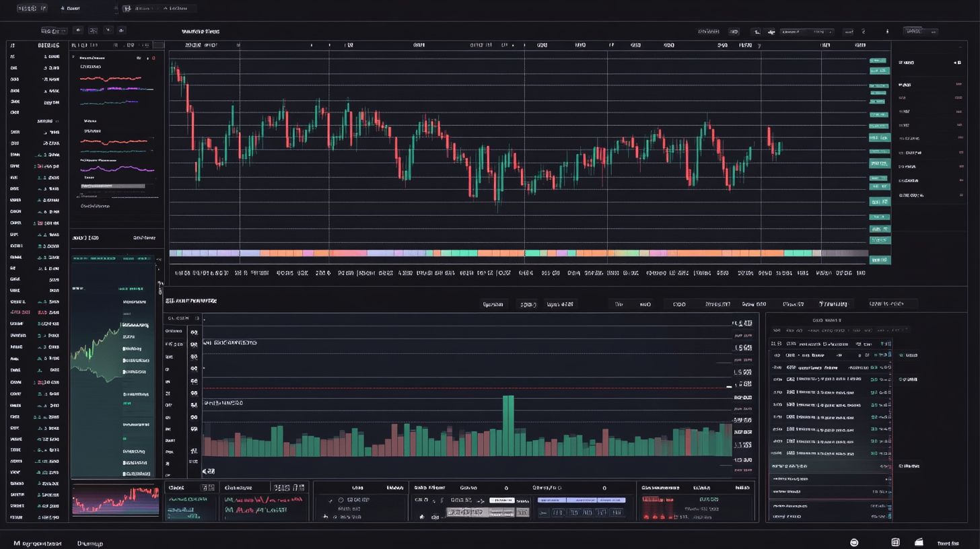980x549 pixels.
Task: Click the highlighted Buy button in the order ticket
Action: point(502,499)
